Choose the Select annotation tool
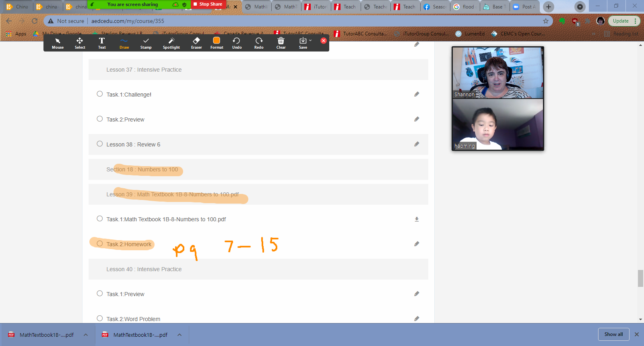644x346 pixels. pyautogui.click(x=80, y=43)
